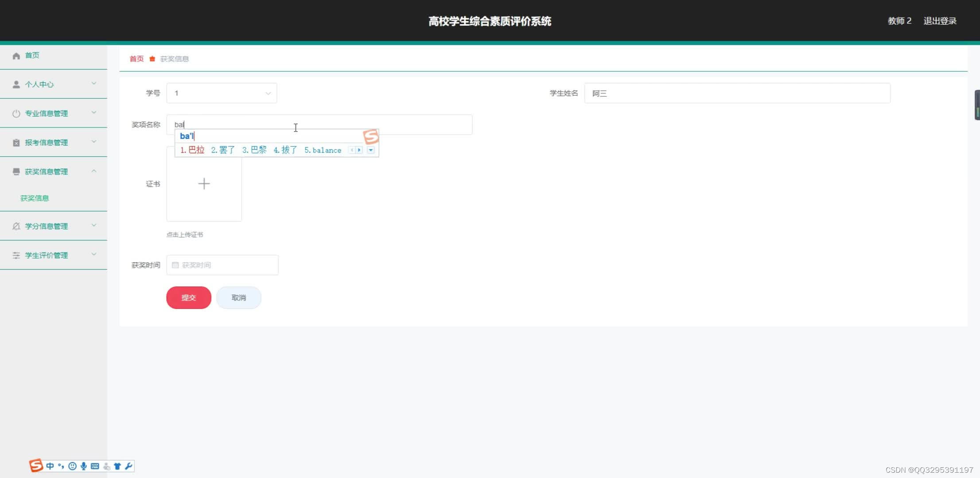The width and height of the screenshot is (980, 478).
Task: Choose candidate 1. 巴拉
Action: (x=192, y=150)
